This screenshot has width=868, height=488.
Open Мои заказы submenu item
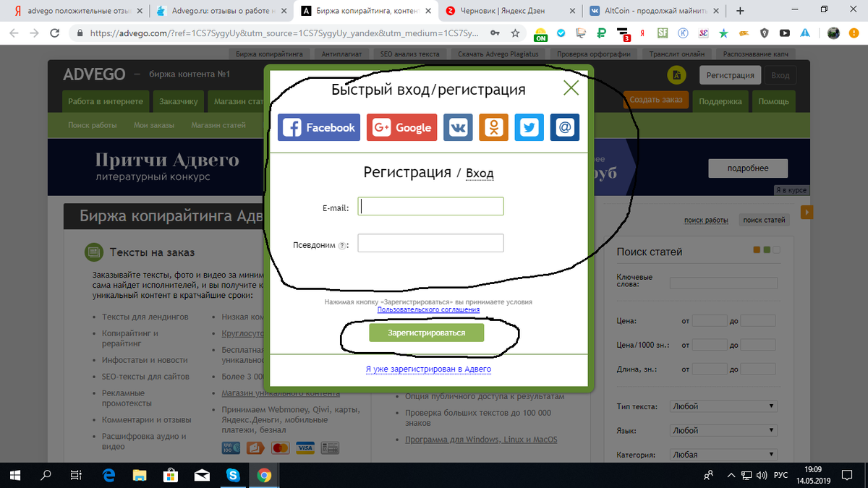click(x=154, y=125)
